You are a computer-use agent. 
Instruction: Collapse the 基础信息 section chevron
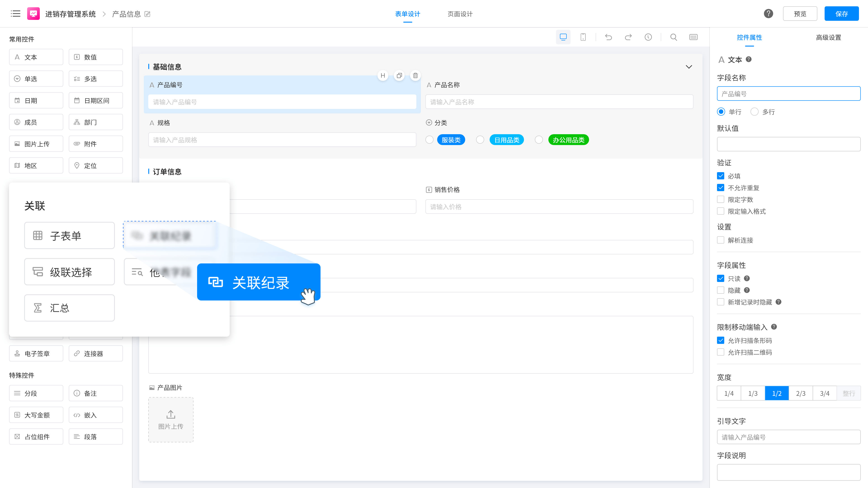689,67
